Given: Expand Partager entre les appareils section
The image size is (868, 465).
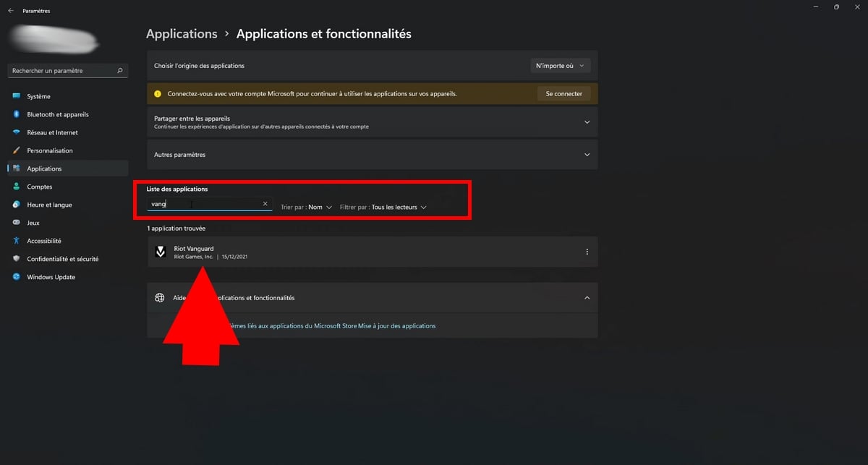Looking at the screenshot, I should click(587, 122).
